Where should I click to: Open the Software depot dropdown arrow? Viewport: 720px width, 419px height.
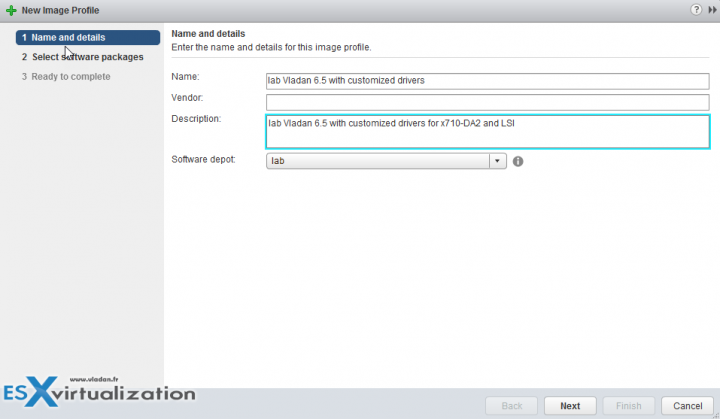click(x=497, y=161)
